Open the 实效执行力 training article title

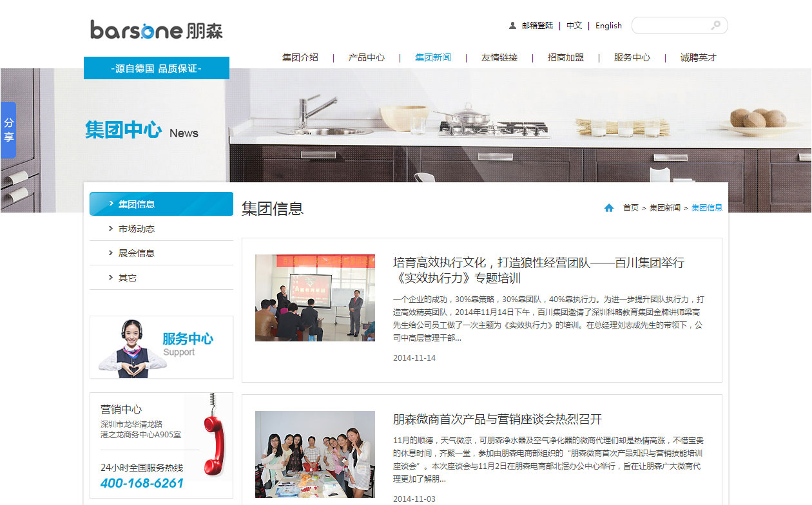point(538,271)
